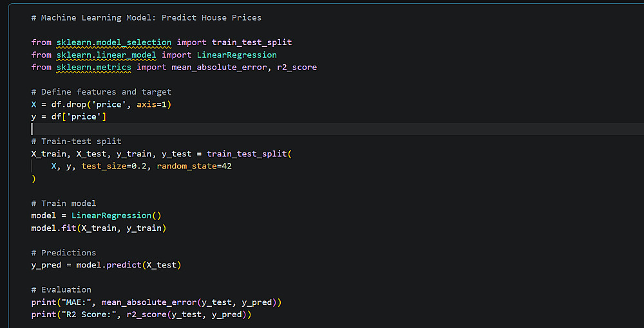This screenshot has height=328, width=644.
Task: Click the sklearn.model_selection module name
Action: [x=114, y=42]
